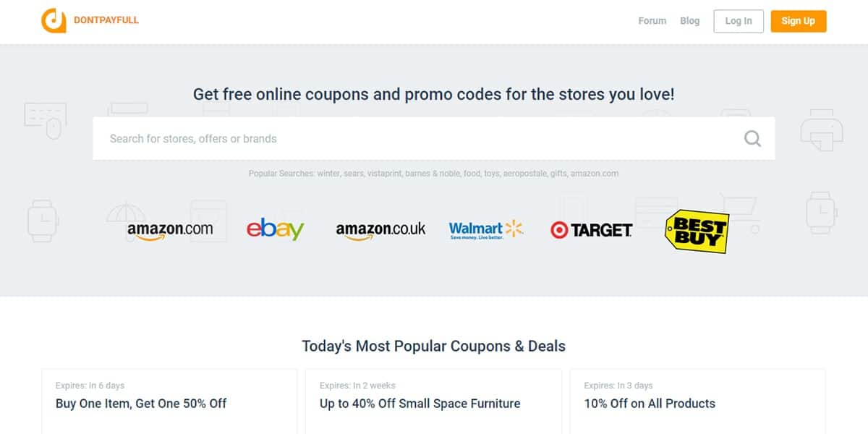
Task: Open the Blog link in header
Action: tap(689, 21)
